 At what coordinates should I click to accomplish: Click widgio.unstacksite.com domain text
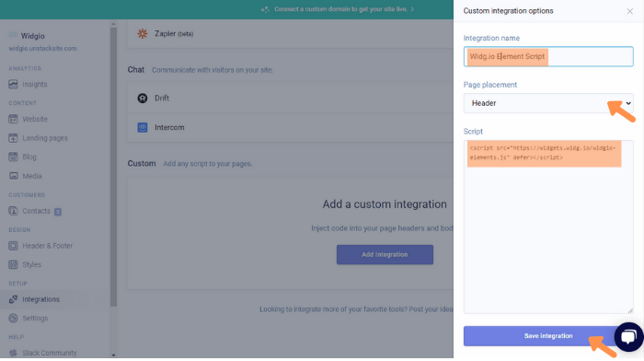tap(42, 49)
